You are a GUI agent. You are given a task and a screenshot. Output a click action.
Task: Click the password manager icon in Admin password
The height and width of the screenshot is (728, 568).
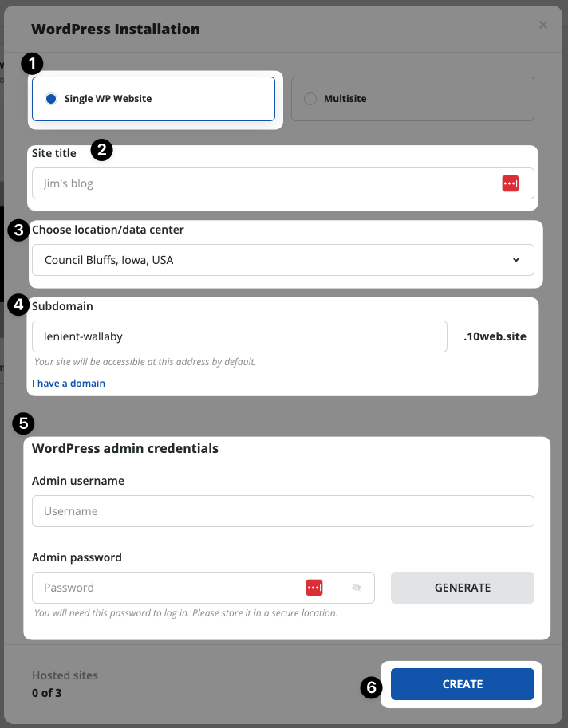[314, 588]
